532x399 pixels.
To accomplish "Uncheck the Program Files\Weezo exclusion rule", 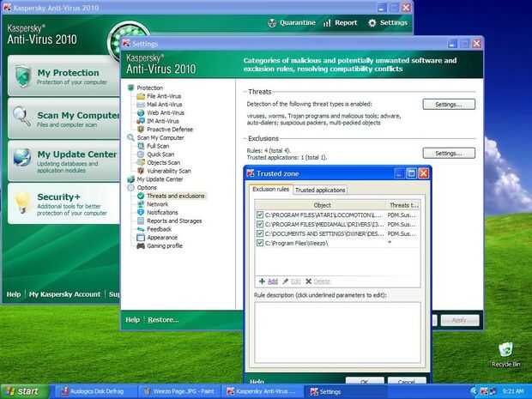I will (x=260, y=243).
